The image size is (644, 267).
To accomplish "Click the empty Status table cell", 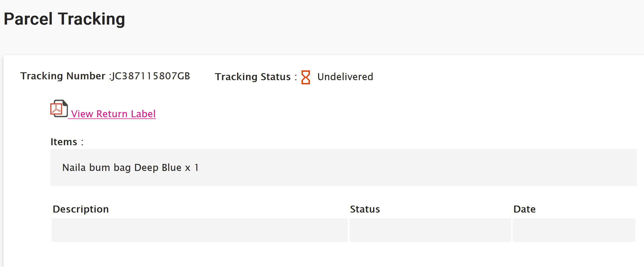I will click(430, 230).
